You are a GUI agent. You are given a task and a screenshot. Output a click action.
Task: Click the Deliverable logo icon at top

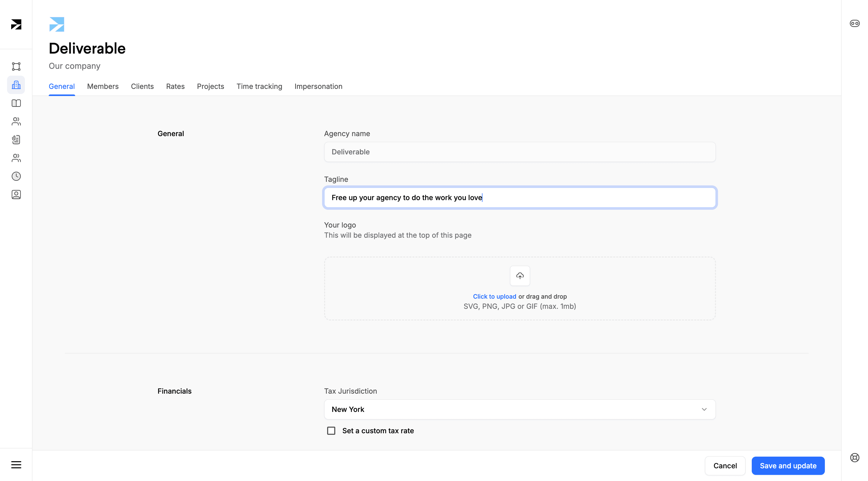[x=57, y=24]
